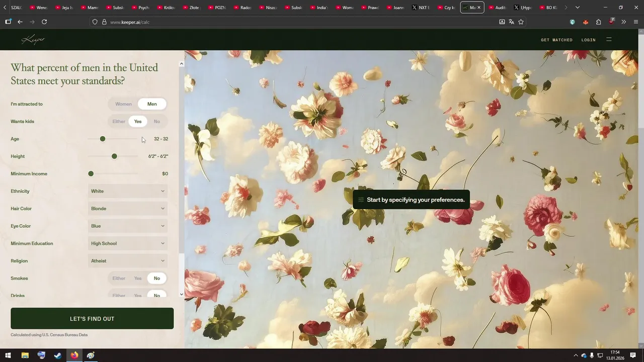The height and width of the screenshot is (362, 644).
Task: Set attracted-to preference to Women
Action: tap(123, 104)
